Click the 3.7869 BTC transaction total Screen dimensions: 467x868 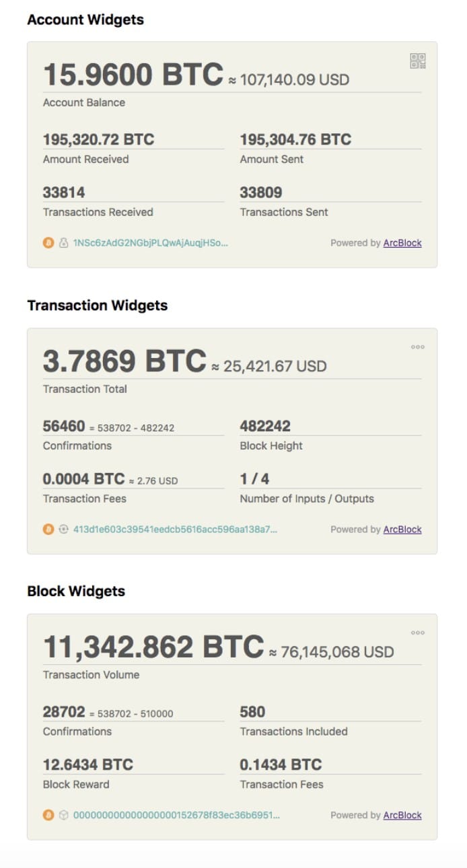124,361
